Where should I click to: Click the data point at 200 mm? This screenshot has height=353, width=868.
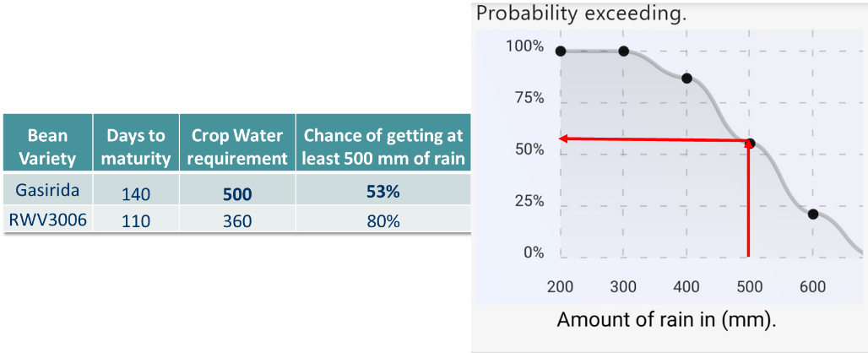560,52
